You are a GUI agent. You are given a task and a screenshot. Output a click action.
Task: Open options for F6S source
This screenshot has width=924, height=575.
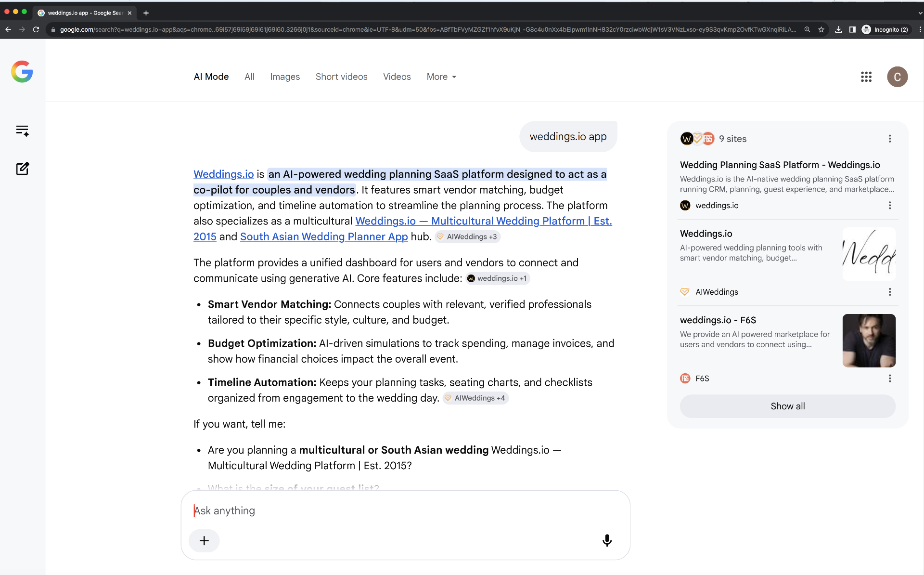(890, 379)
